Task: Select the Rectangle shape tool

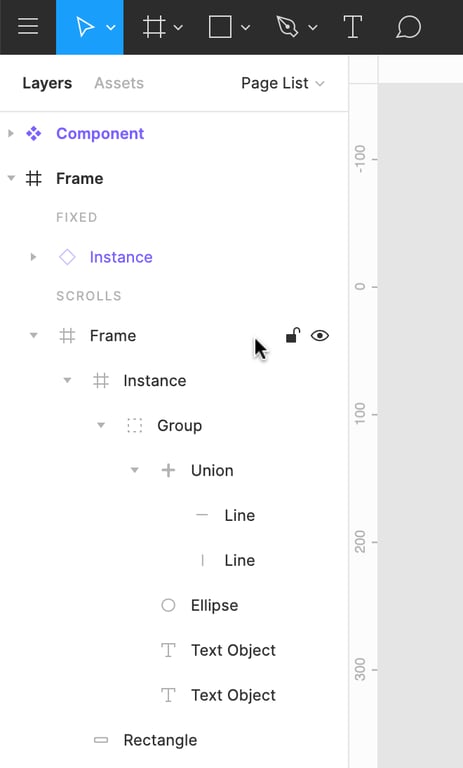Action: pyautogui.click(x=220, y=27)
